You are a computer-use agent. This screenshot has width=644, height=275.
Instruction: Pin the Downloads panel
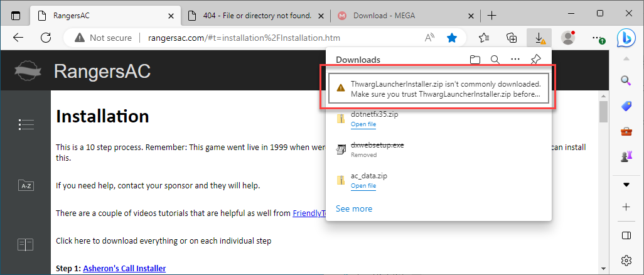pos(535,60)
